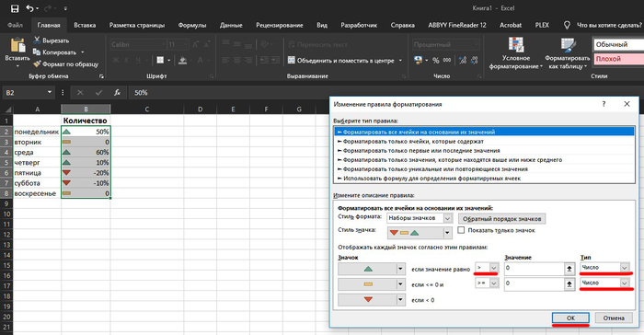Viewport: 644px width, 335px height.
Task: Open the '>=' comparison operator dropdown
Action: (494, 283)
